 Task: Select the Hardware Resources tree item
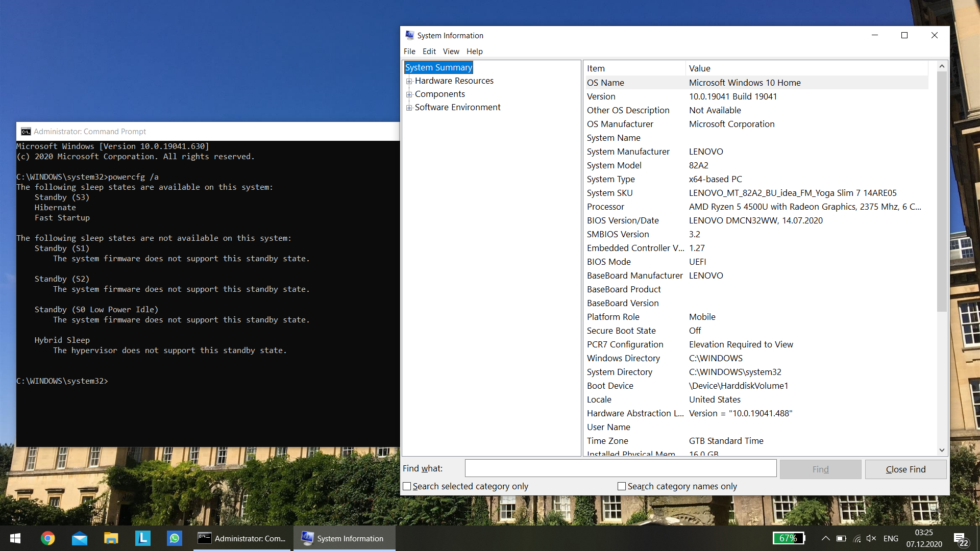click(454, 81)
